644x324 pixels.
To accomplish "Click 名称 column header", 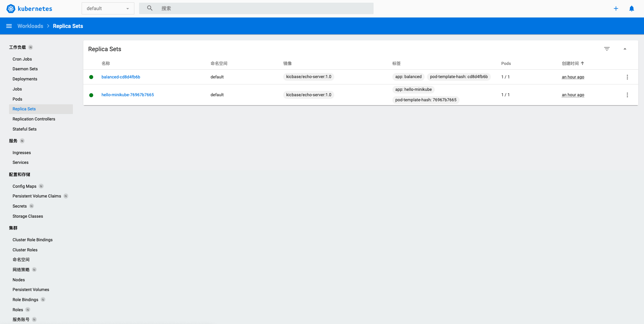I will (106, 63).
